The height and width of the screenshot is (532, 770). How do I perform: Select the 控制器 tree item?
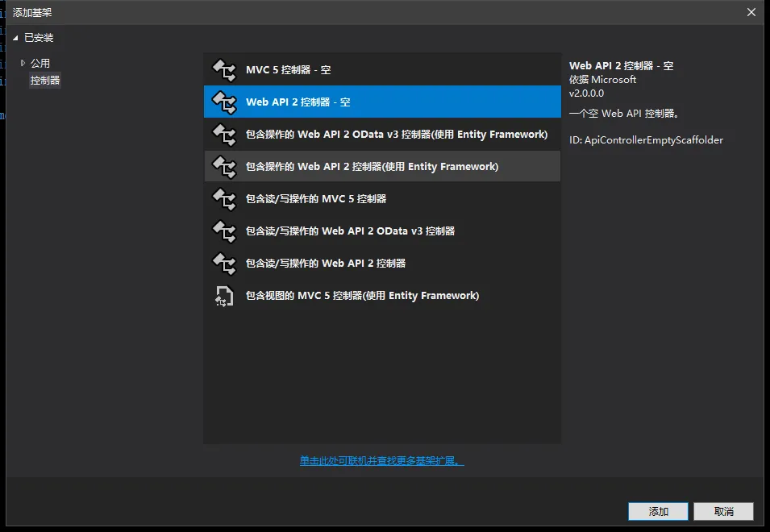pos(45,80)
